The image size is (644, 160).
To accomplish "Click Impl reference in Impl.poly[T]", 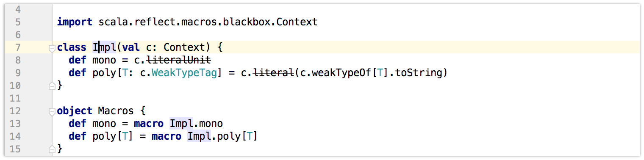I will click(x=199, y=136).
